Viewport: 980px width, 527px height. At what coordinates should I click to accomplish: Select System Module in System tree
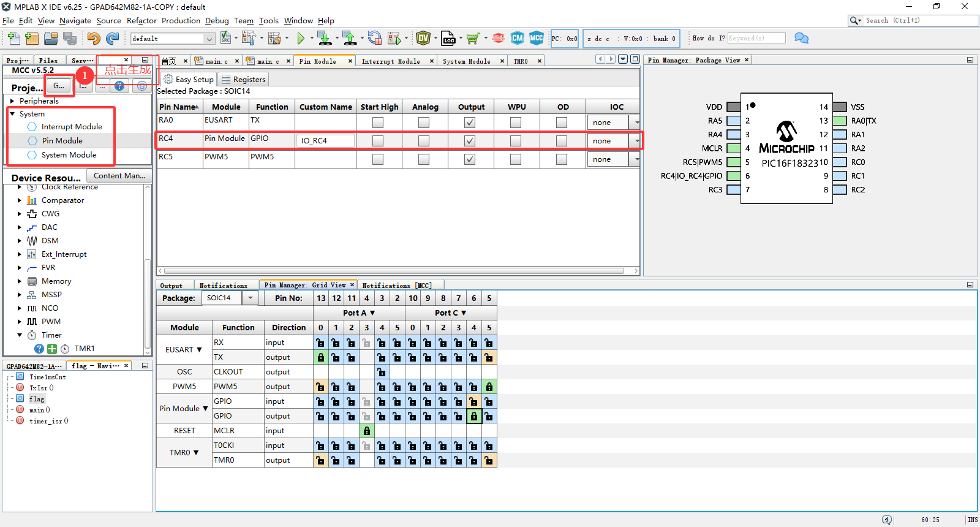click(x=69, y=155)
